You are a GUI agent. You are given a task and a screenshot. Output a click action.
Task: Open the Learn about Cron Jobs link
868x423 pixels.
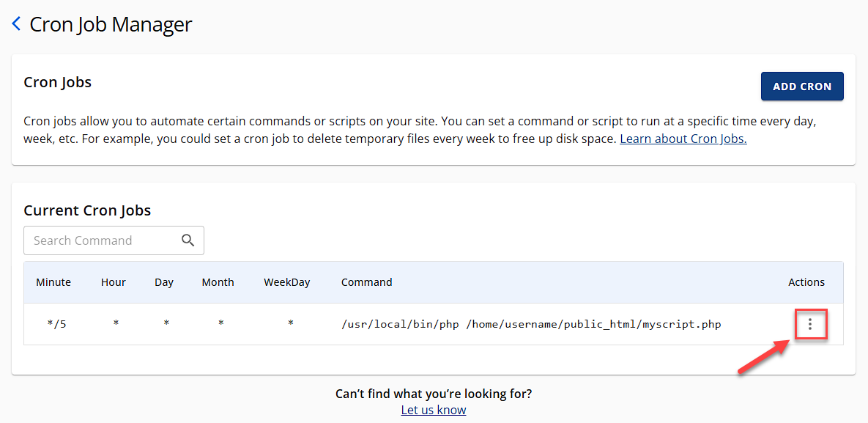point(683,139)
